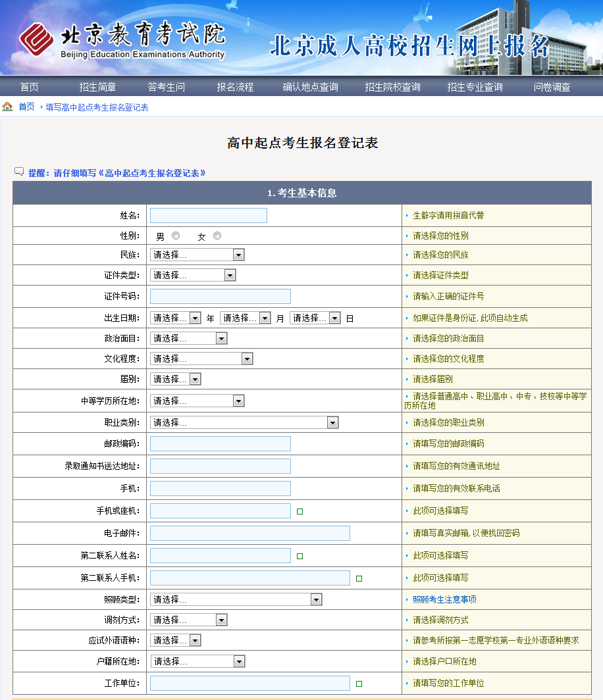Click the speech bubble reminder icon
Image resolution: width=603 pixels, height=700 pixels.
coord(19,172)
